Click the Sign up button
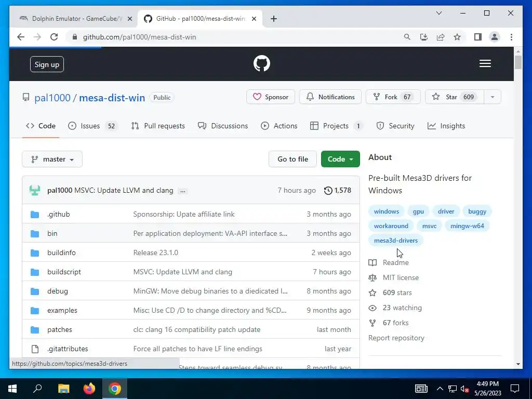The image size is (532, 399). [47, 64]
